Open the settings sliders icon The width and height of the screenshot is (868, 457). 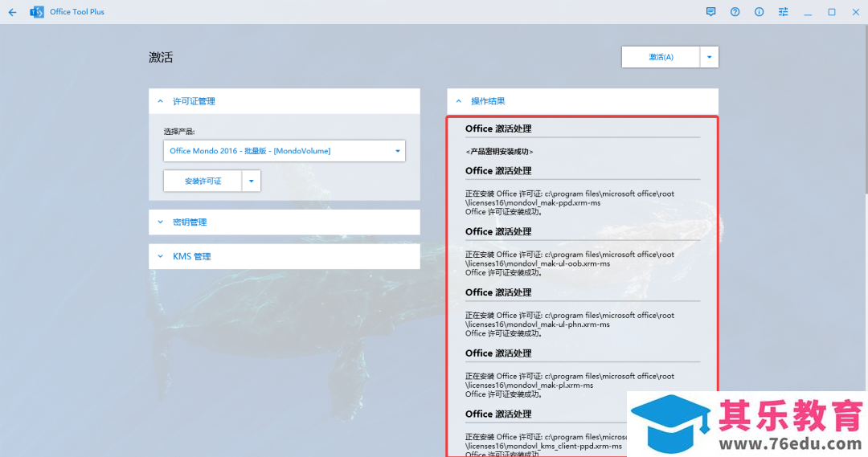pyautogui.click(x=784, y=11)
